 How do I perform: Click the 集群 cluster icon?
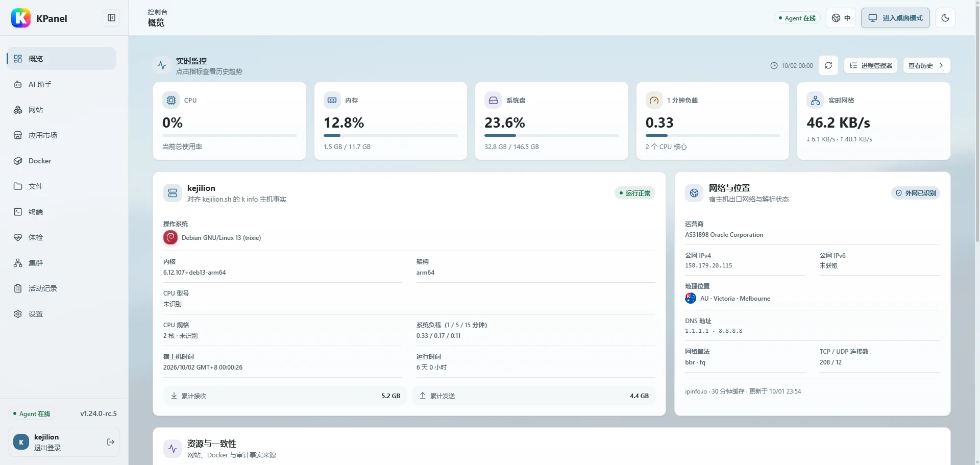pos(18,263)
